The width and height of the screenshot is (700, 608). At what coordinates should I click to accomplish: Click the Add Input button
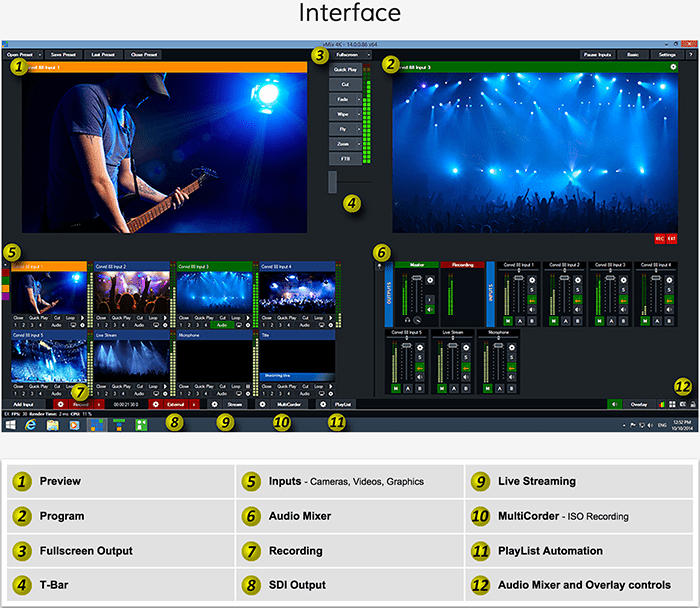click(23, 404)
